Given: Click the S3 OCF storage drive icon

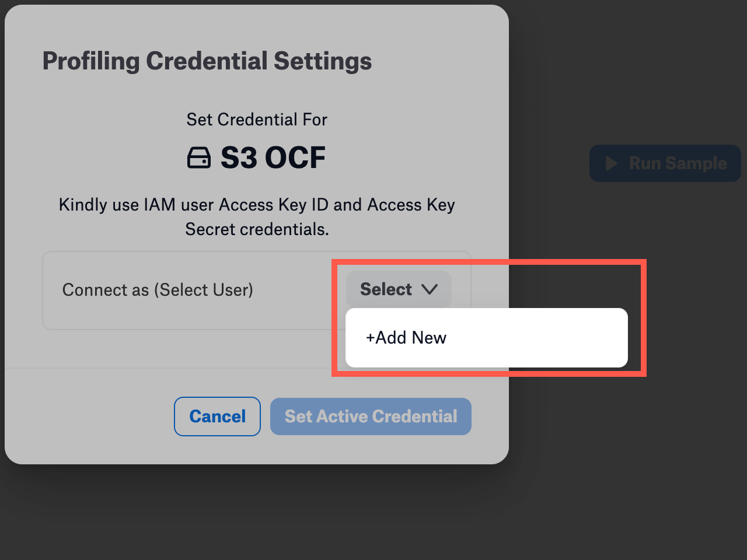Looking at the screenshot, I should click(x=198, y=157).
